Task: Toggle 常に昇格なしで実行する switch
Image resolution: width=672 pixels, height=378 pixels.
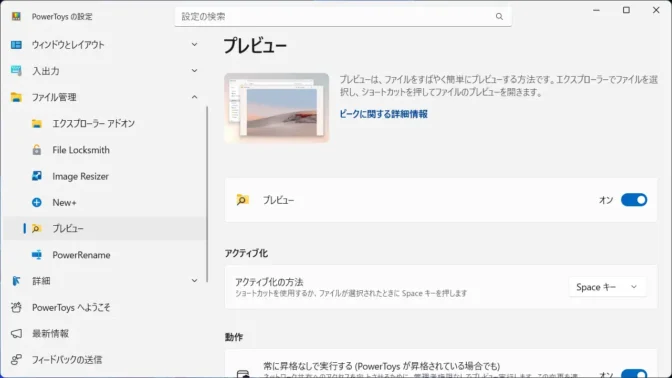Action: (x=634, y=374)
